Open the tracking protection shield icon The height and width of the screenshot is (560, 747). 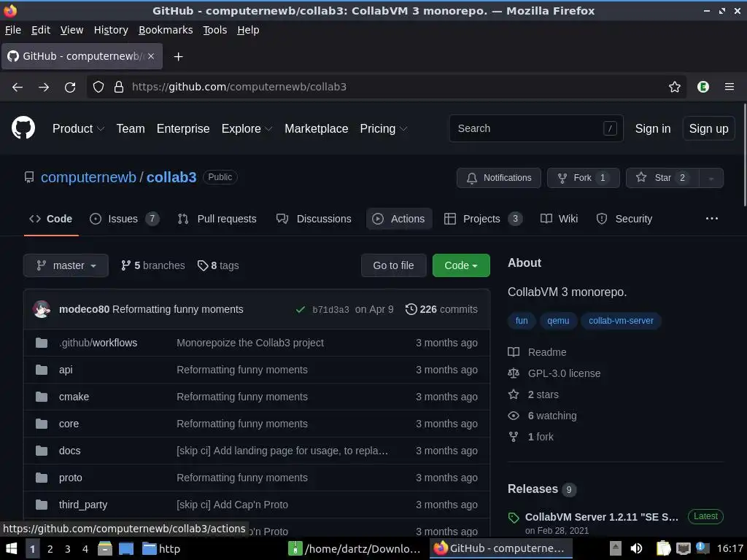pos(98,87)
